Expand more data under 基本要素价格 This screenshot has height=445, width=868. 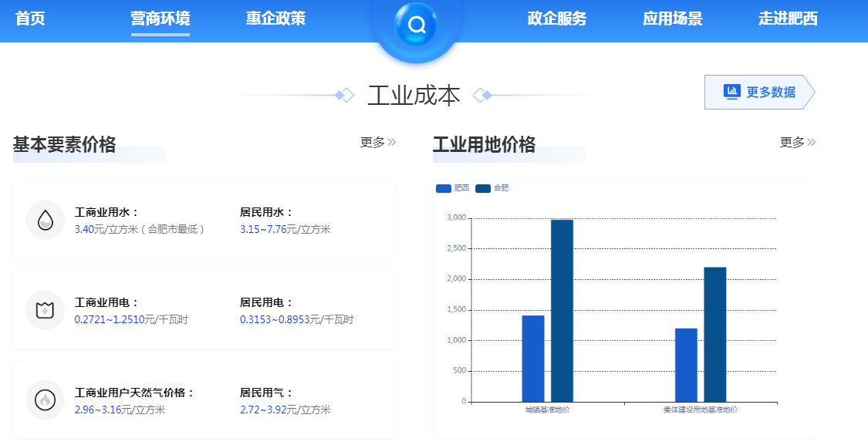click(376, 142)
